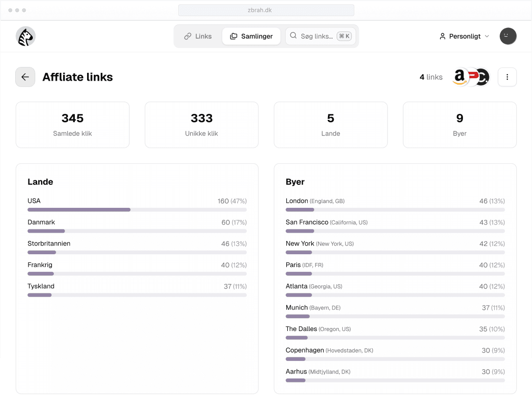The image size is (532, 399).
Task: Click the Unikke klik stat card
Action: [202, 125]
